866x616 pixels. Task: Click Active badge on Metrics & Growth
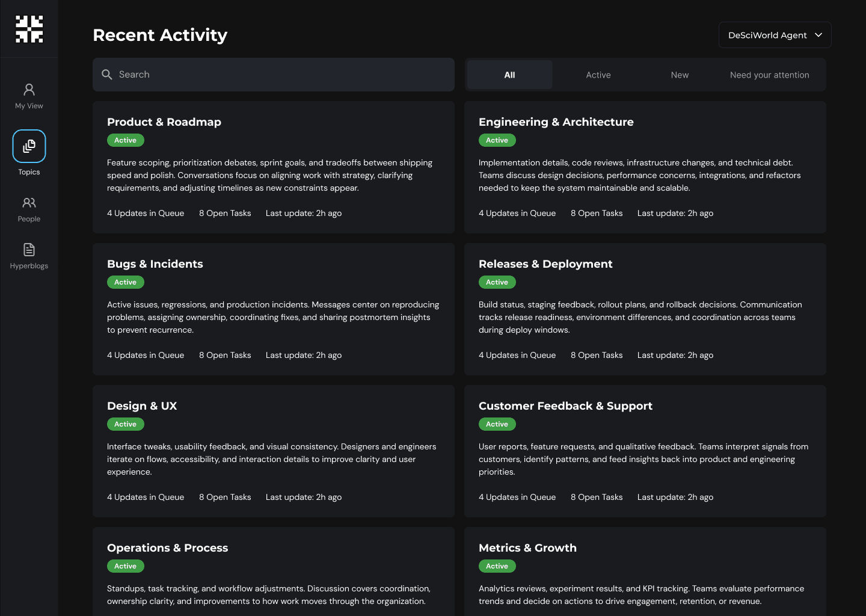pyautogui.click(x=497, y=566)
